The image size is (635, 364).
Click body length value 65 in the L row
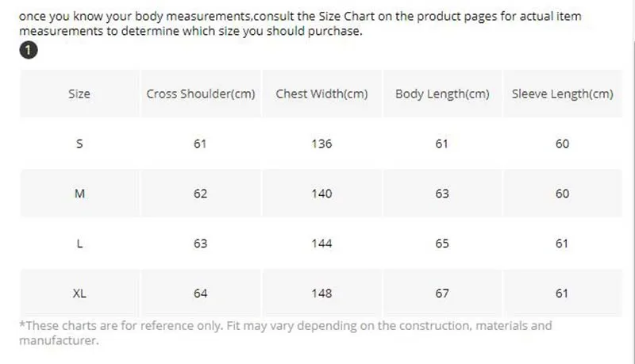click(442, 243)
